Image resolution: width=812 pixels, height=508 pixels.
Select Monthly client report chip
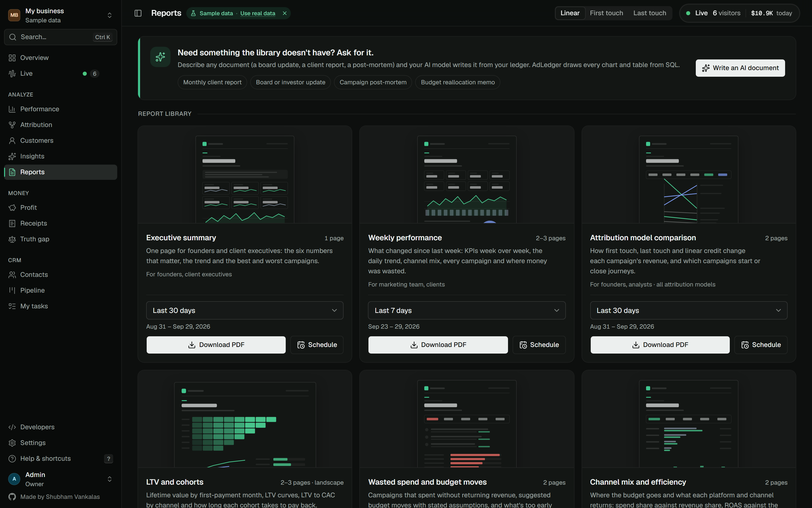(212, 82)
